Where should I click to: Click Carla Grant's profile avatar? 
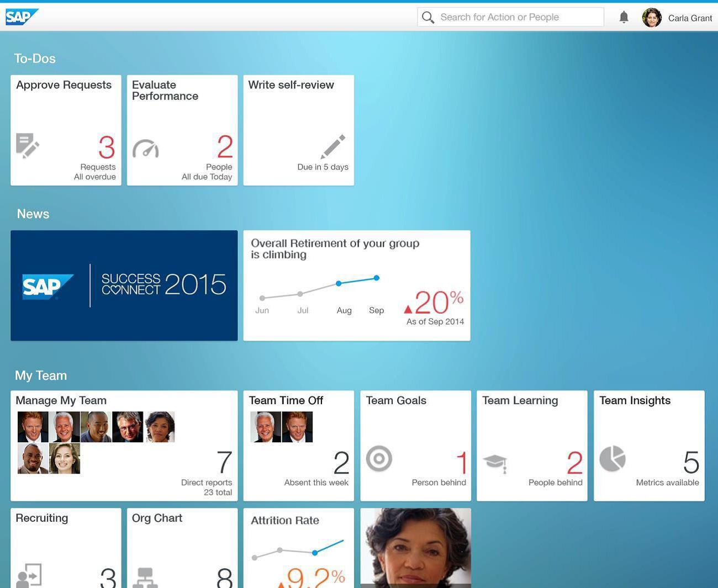point(652,18)
